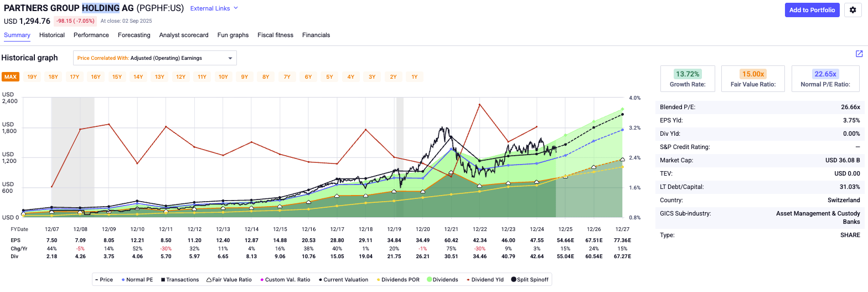The width and height of the screenshot is (868, 292).
Task: Click the -7.05% price change badge
Action: click(x=75, y=21)
